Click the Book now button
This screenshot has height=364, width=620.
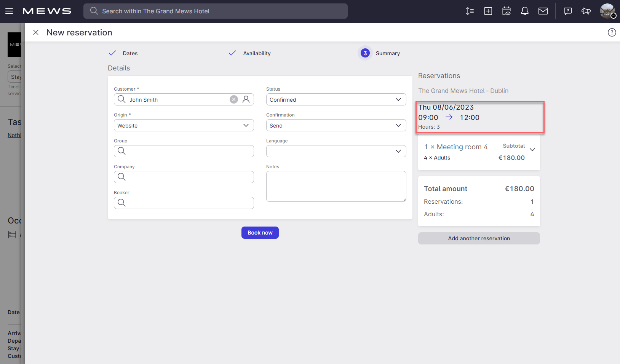click(x=260, y=233)
